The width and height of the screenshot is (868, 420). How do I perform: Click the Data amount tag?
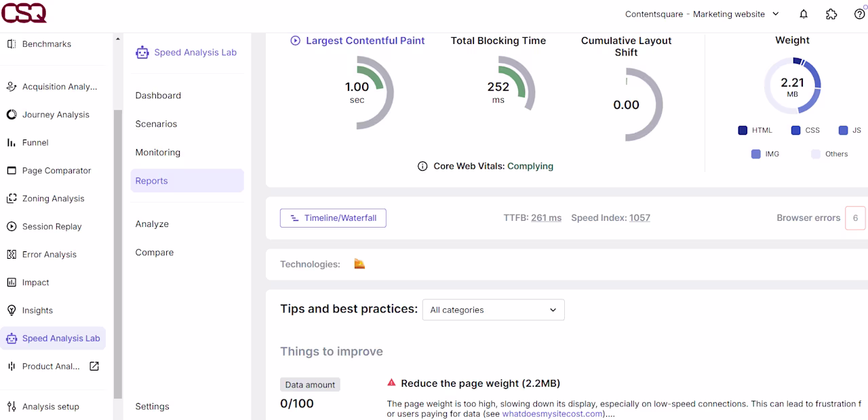coord(310,385)
